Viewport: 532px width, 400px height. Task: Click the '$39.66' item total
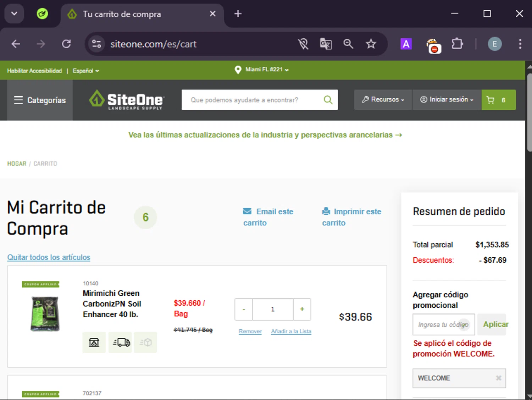[355, 317]
